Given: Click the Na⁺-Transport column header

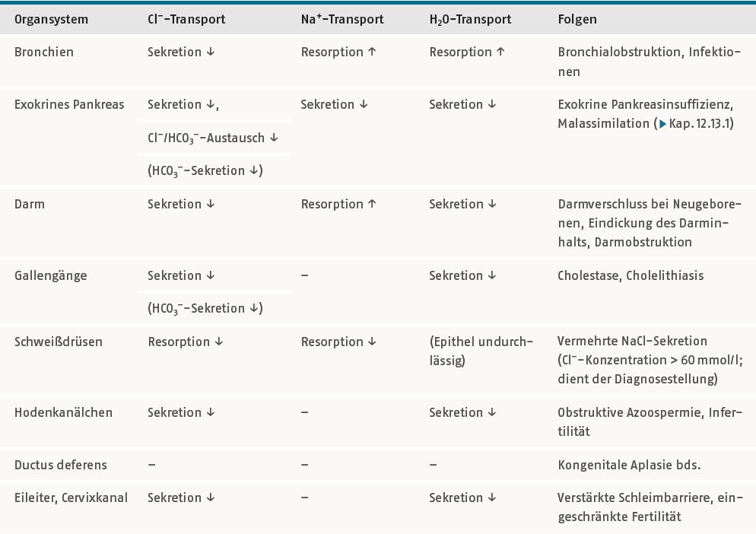Looking at the screenshot, I should coord(342,19).
